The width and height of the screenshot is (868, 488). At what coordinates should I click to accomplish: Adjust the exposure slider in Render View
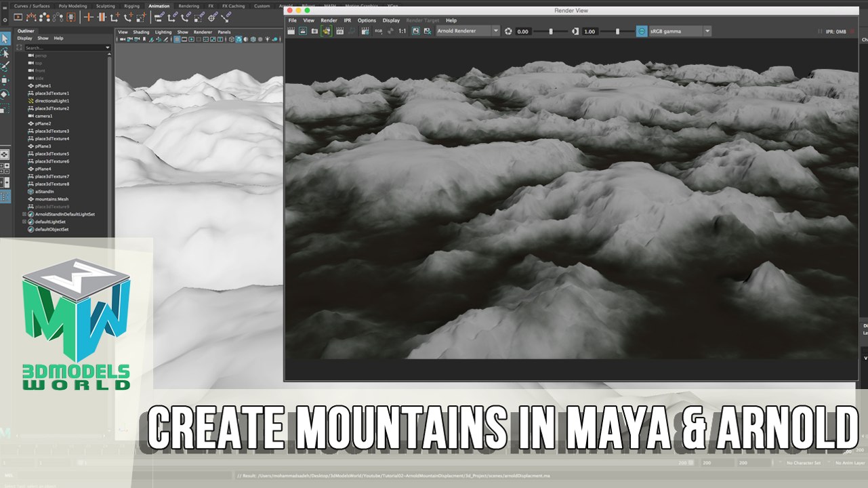(x=551, y=31)
